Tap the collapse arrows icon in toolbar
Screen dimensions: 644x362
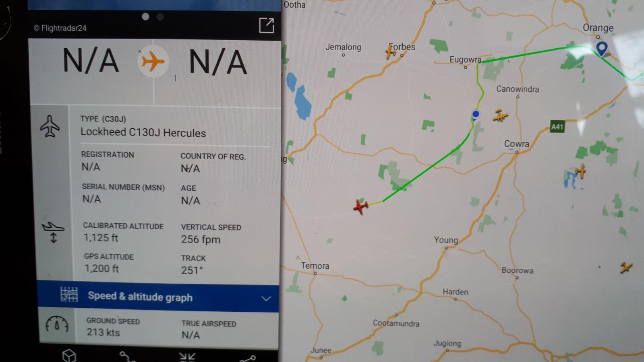click(x=187, y=357)
